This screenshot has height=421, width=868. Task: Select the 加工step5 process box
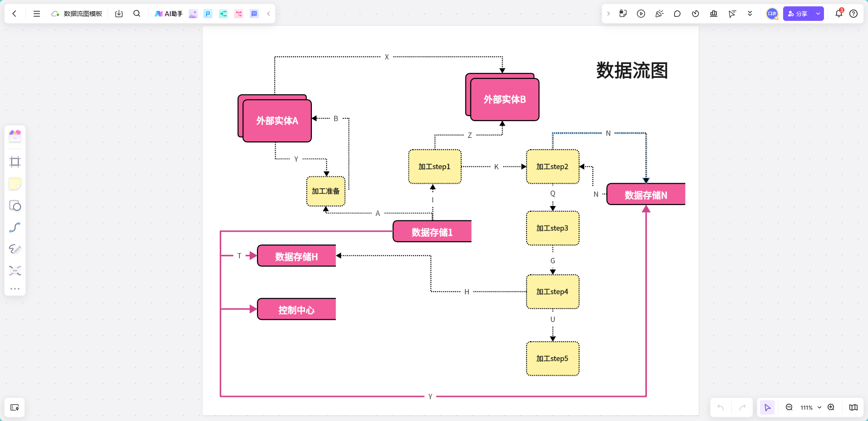point(552,358)
